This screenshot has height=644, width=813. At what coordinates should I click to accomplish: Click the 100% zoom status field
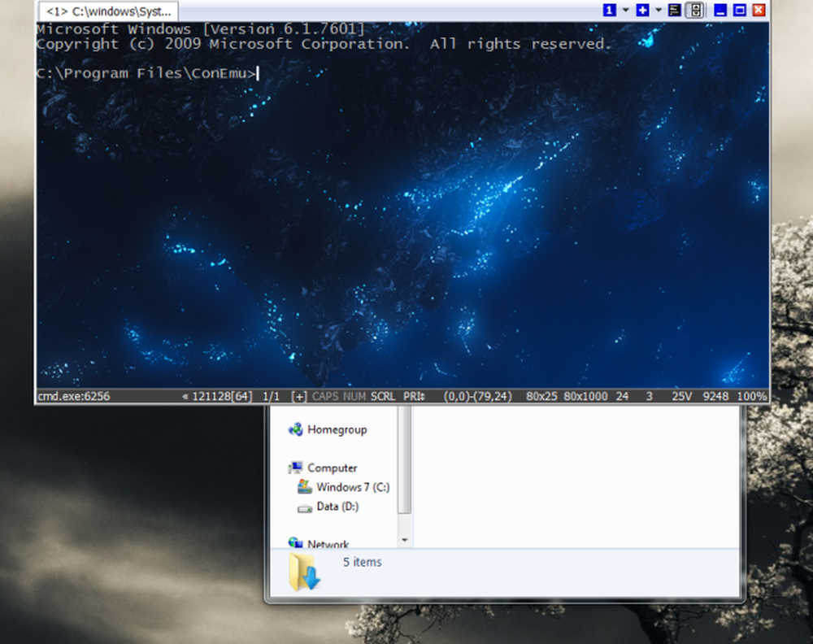point(751,397)
